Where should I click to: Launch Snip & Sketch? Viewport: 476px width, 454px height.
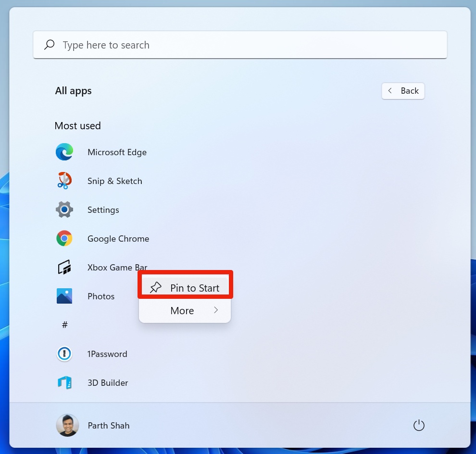point(115,181)
